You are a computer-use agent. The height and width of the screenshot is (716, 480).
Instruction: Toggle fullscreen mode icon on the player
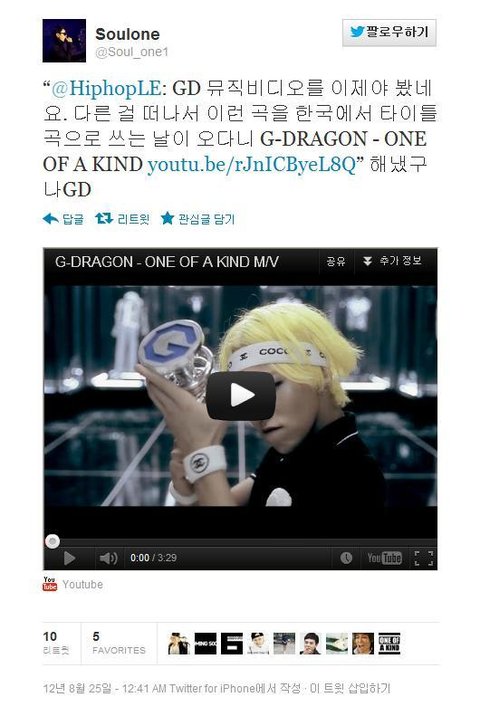pos(423,558)
